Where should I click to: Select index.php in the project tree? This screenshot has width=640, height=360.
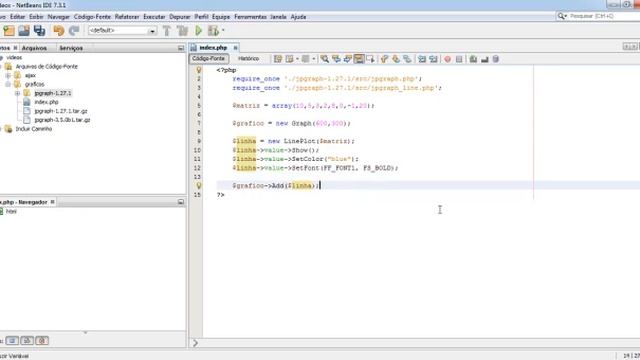tap(46, 102)
